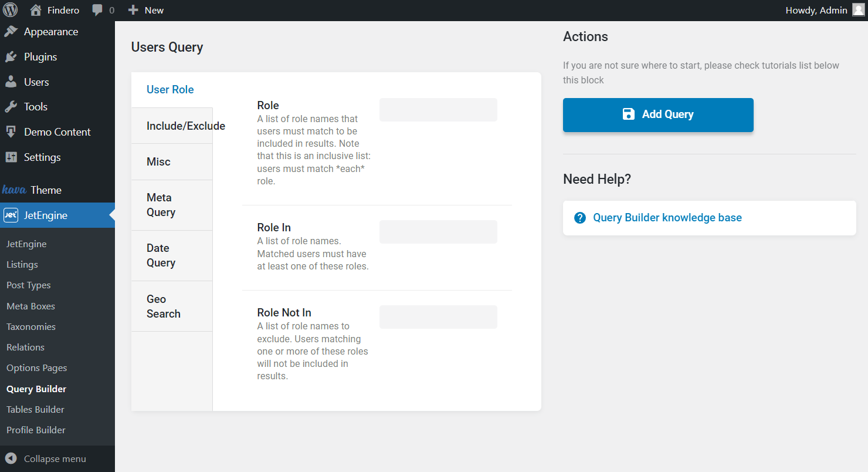Click the Add Query button
This screenshot has height=472, width=868.
pos(658,115)
